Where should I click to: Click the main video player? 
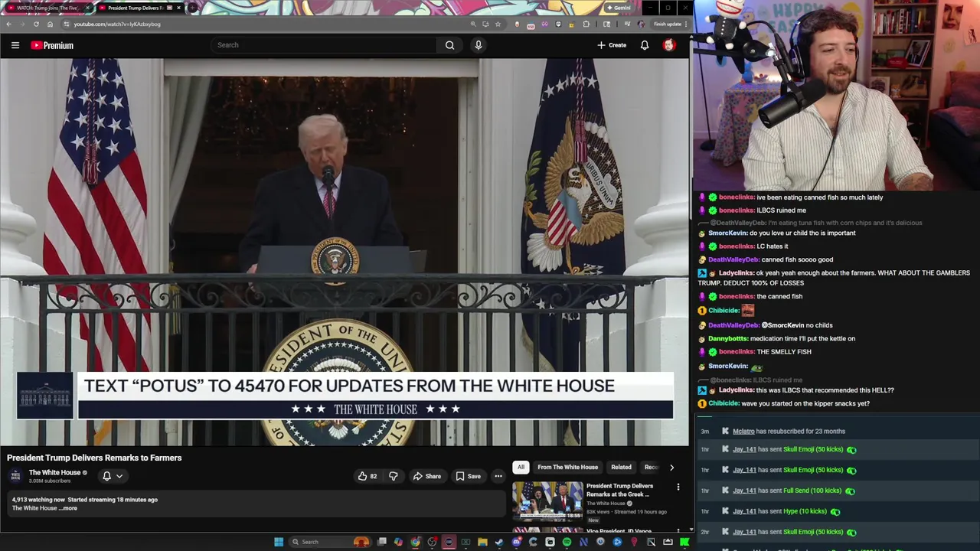[345, 252]
